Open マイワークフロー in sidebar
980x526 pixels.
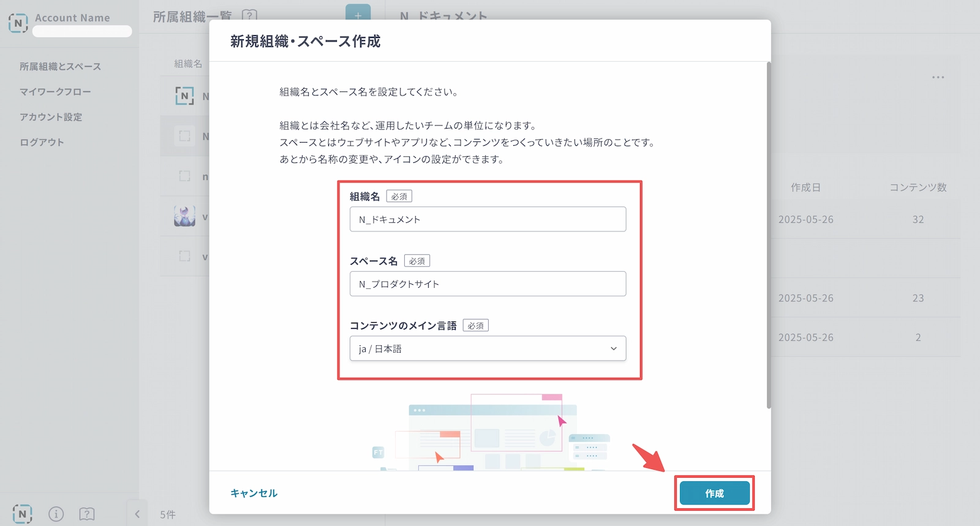point(55,92)
